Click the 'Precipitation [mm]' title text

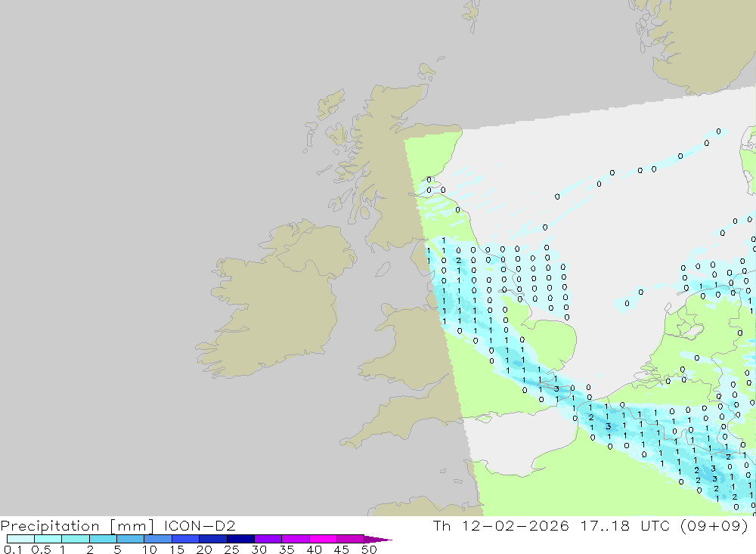(x=77, y=526)
